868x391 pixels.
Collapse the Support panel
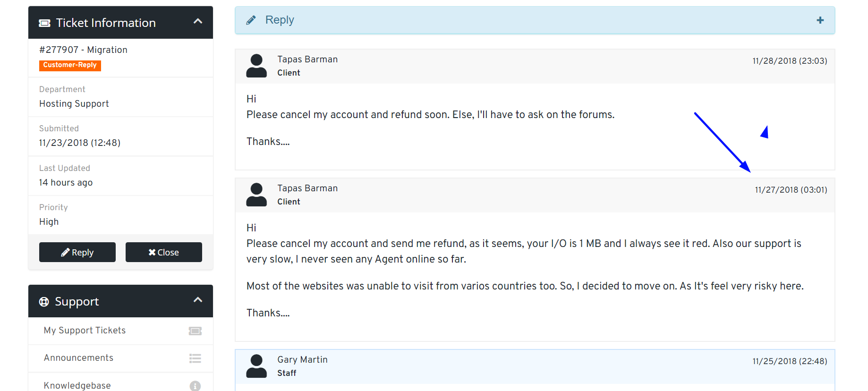[x=198, y=300]
